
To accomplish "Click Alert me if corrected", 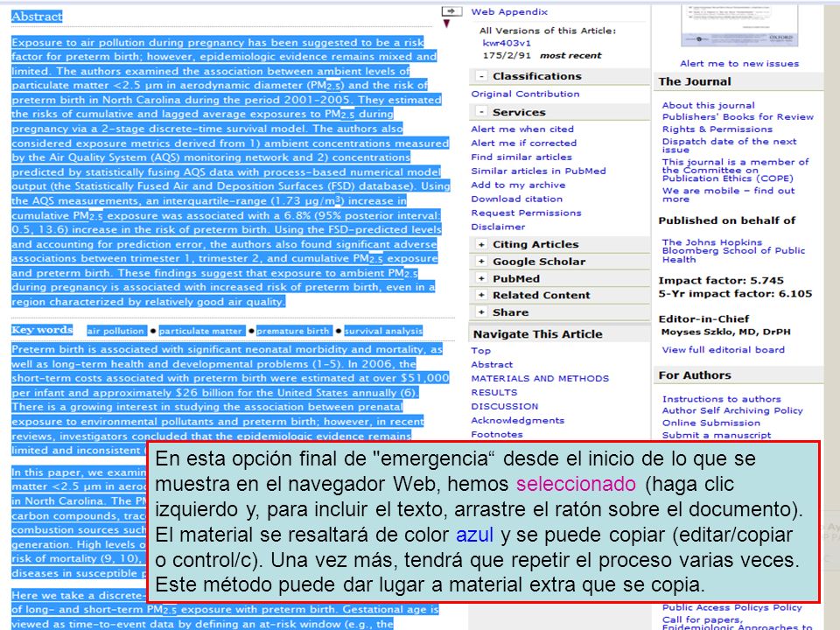I will 524,143.
